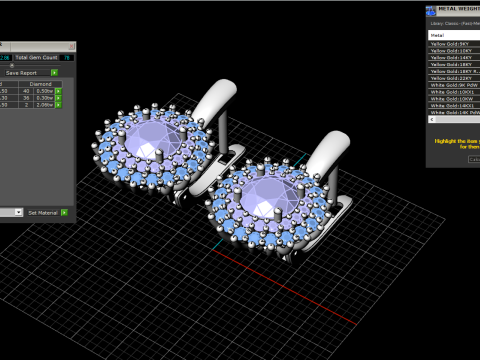Select White Gold:10KW metal entry
Image resolution: width=480 pixels, height=360 pixels.
(x=454, y=99)
